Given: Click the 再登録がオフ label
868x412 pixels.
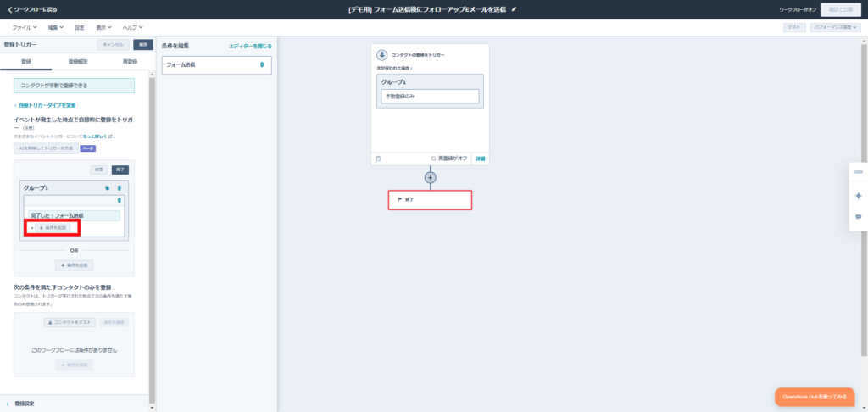Looking at the screenshot, I should (x=453, y=159).
